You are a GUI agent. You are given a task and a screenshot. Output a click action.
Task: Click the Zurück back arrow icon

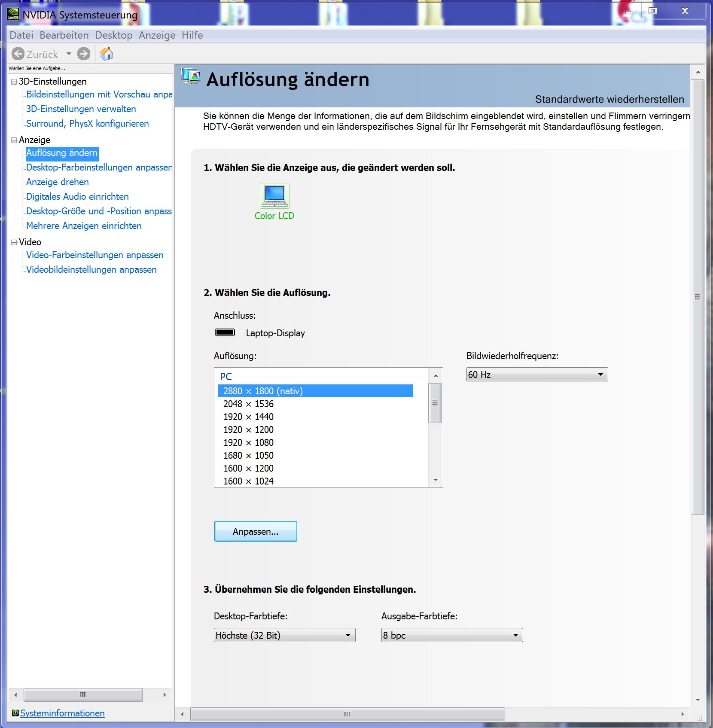(x=18, y=54)
